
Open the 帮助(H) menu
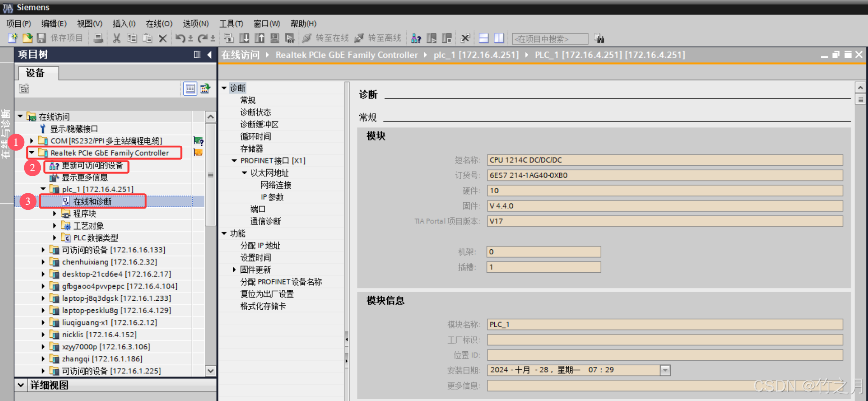[304, 24]
